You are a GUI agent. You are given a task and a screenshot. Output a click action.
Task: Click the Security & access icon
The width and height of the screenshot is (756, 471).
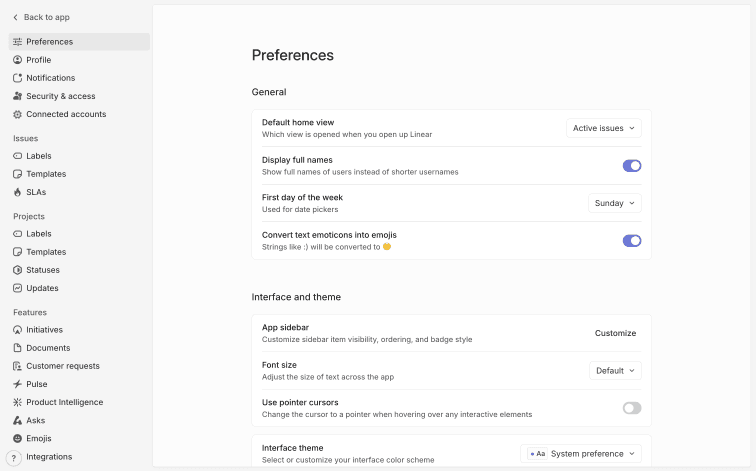click(17, 96)
